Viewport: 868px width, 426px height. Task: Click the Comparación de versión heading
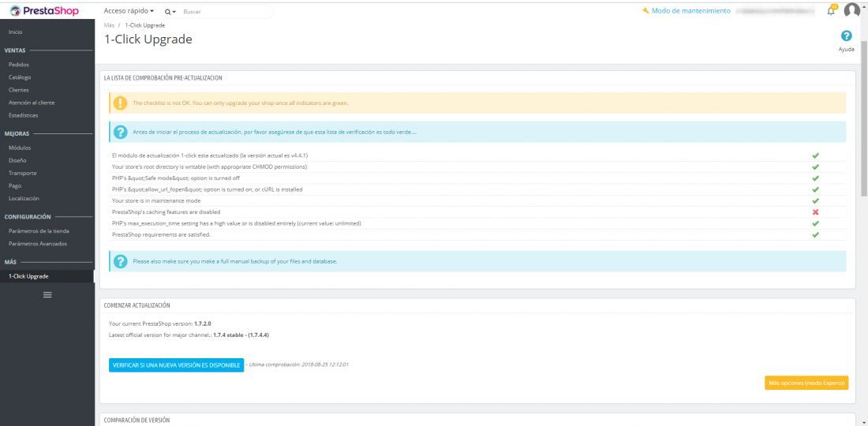click(137, 420)
